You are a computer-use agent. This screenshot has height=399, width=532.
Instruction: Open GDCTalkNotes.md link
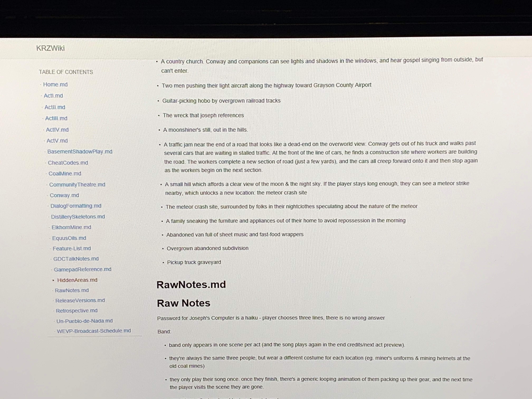pyautogui.click(x=76, y=259)
